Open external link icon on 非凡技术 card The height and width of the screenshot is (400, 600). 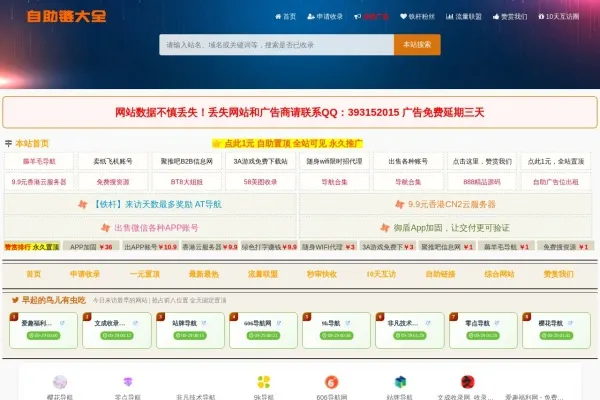428,323
